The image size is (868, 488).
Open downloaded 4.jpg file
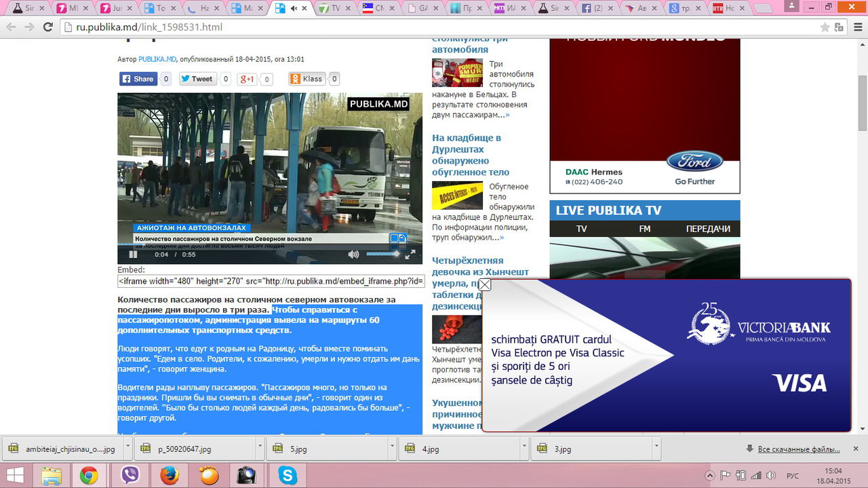point(460,449)
